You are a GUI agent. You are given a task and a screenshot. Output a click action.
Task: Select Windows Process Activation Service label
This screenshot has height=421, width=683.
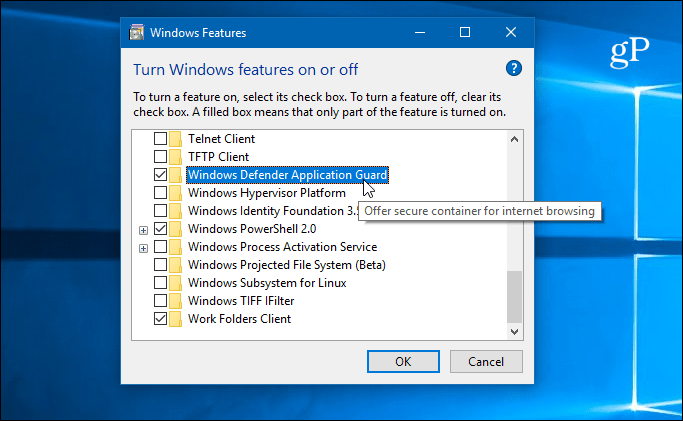282,247
